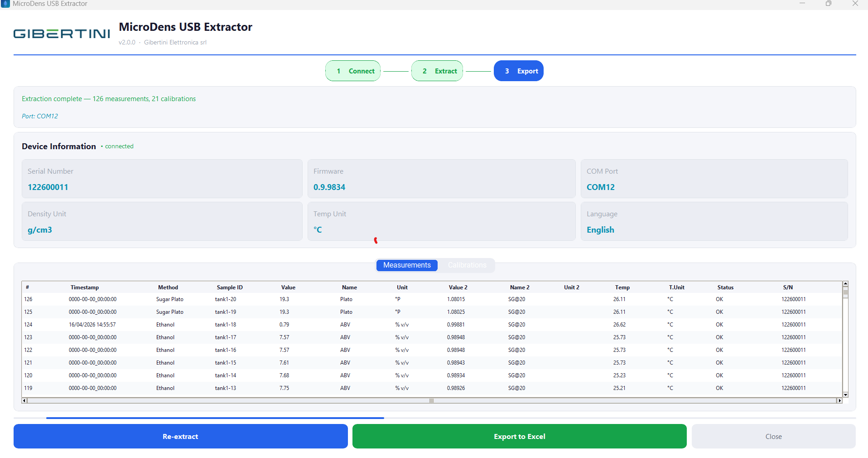Click the horizontal scrollbar right arrow
Screen dimensions: 868x458
pos(839,400)
